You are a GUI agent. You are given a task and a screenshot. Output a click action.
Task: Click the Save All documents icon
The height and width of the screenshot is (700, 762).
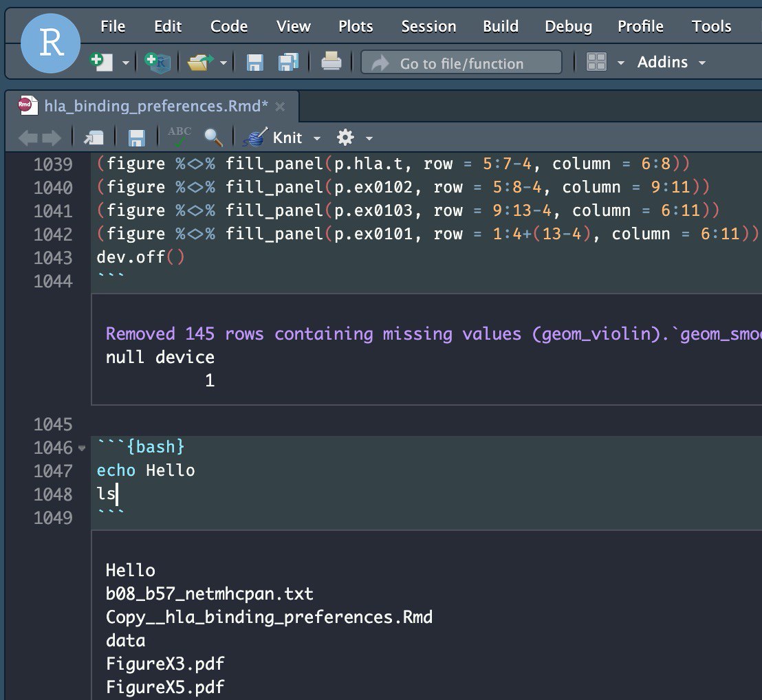point(288,62)
